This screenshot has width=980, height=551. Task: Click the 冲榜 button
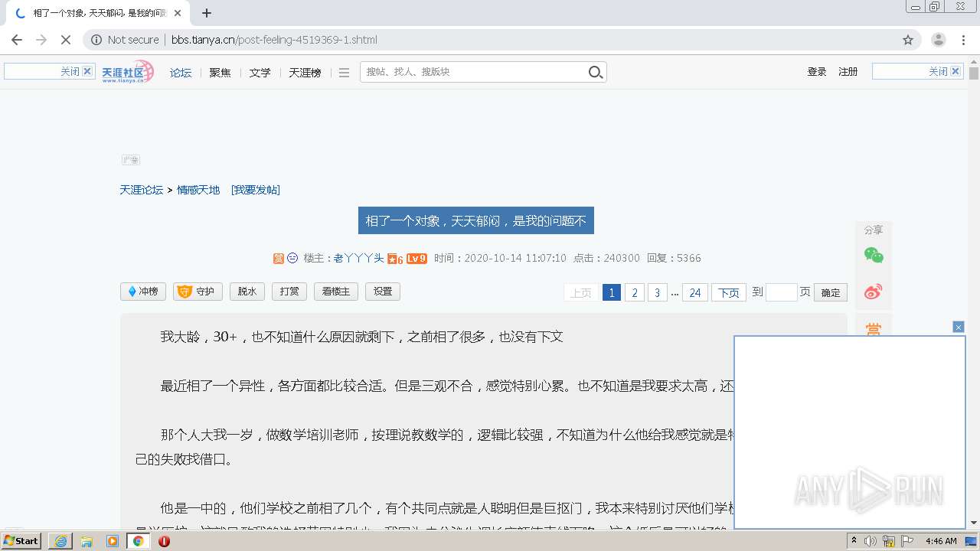click(x=143, y=292)
